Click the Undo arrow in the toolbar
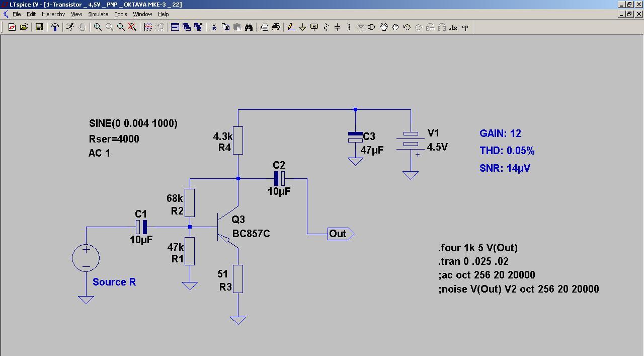This screenshot has width=644, height=356. tap(407, 27)
